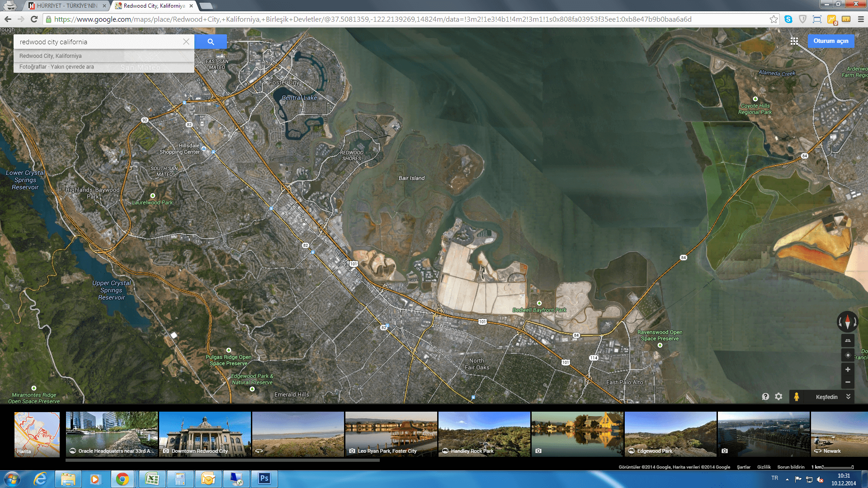
Task: Open the Google apps grid icon
Action: pyautogui.click(x=794, y=41)
